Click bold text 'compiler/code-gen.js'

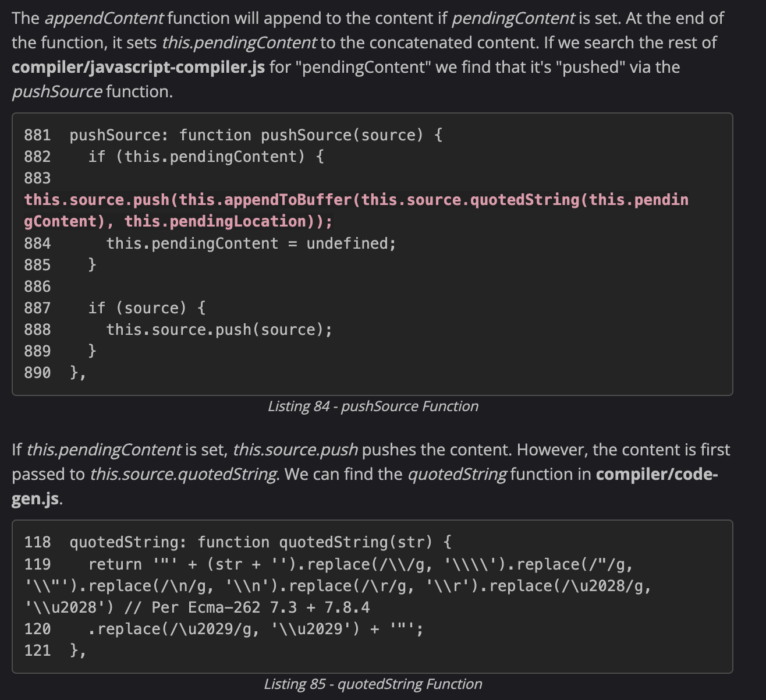[x=365, y=486]
